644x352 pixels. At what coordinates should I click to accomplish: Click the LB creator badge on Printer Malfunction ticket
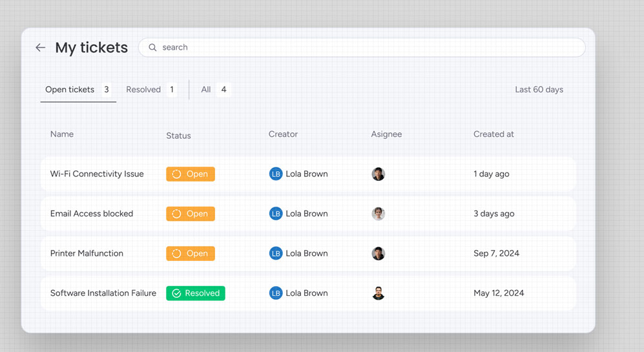(276, 254)
